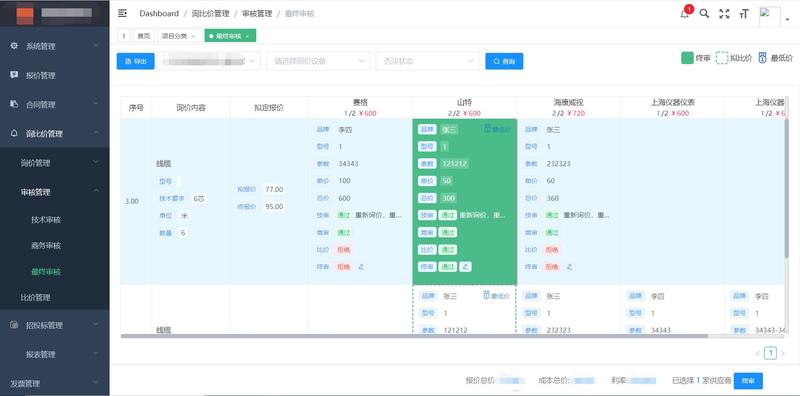Toggle fullscreen mode icon
The image size is (800, 396).
click(724, 14)
